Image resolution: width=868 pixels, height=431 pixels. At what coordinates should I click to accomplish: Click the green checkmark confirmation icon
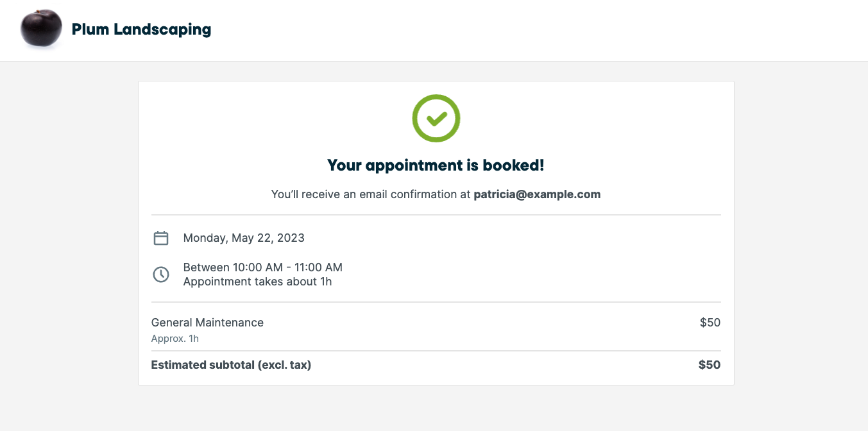pyautogui.click(x=436, y=118)
